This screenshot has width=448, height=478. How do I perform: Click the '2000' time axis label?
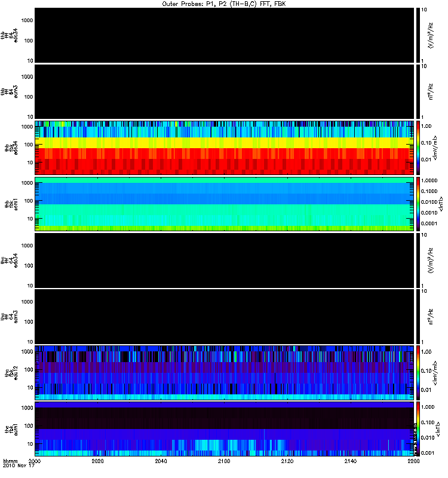(x=35, y=461)
